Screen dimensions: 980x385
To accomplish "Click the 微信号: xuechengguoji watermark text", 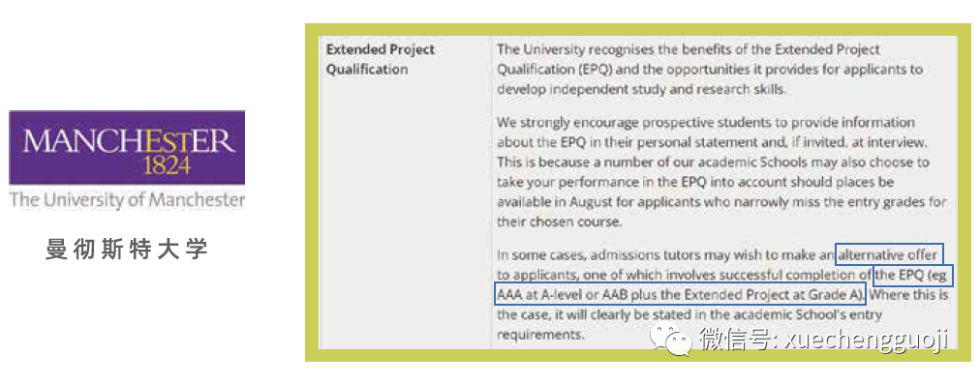I will pos(823,341).
